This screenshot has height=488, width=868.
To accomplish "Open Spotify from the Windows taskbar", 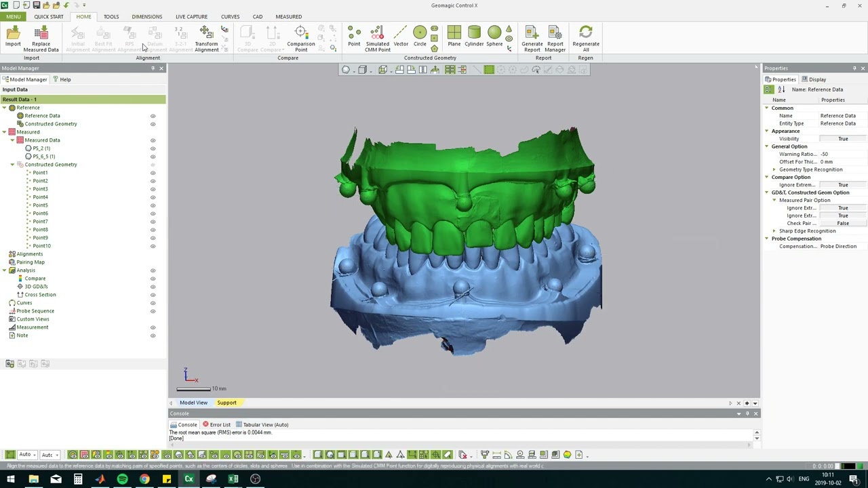I will 122,479.
